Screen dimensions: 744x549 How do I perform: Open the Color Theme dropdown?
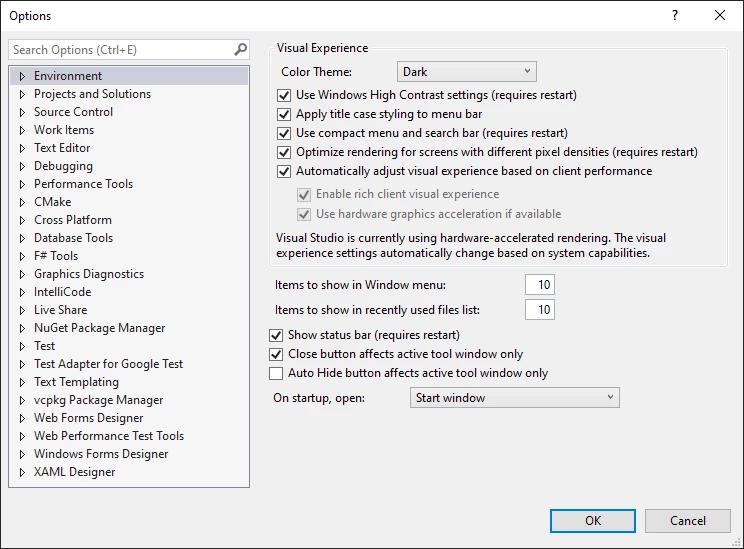[467, 72]
